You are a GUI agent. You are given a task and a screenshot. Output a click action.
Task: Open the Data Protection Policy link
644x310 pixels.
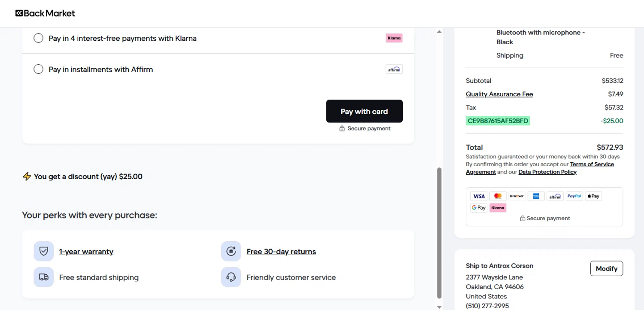547,172
